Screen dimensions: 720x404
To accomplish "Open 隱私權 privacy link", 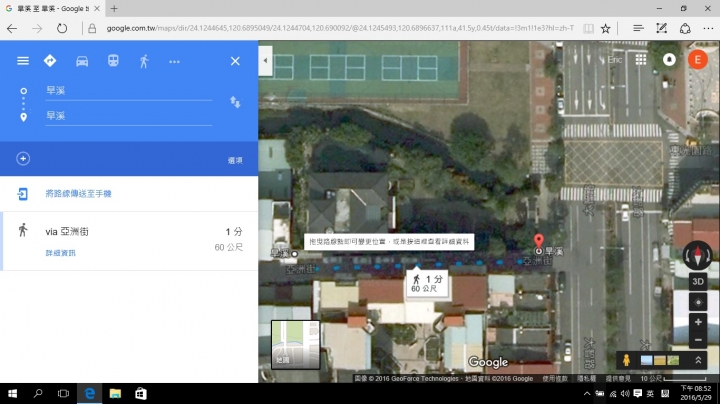I will point(586,379).
